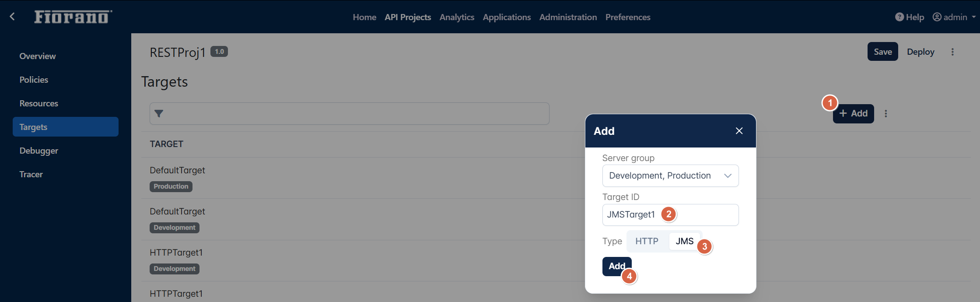The height and width of the screenshot is (302, 980).
Task: Click Deploy for the project
Action: [x=920, y=52]
